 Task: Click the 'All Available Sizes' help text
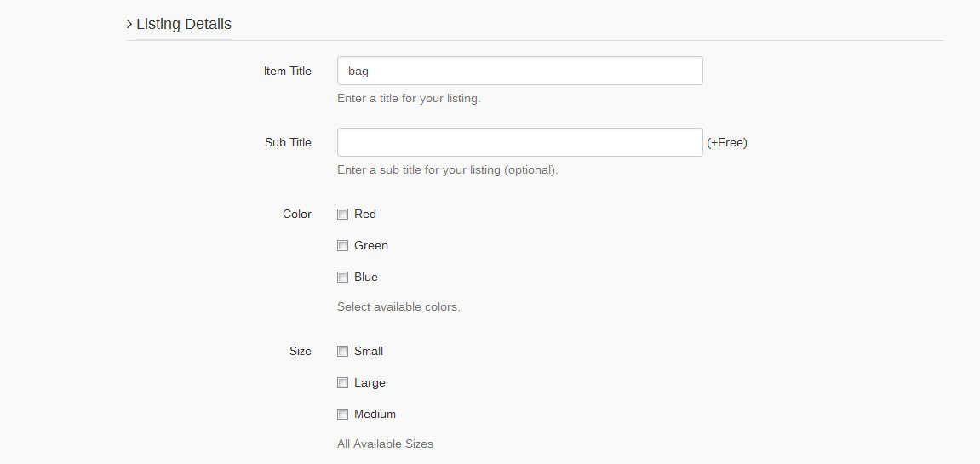pos(385,444)
